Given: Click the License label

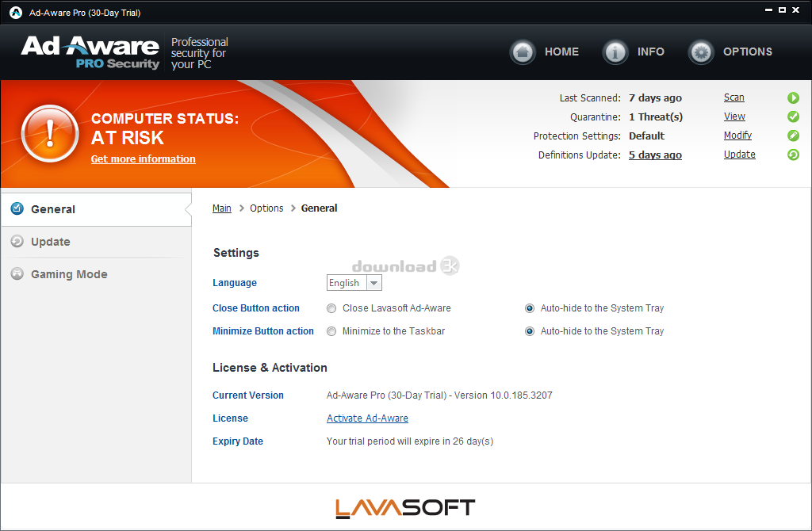Looking at the screenshot, I should coord(230,418).
